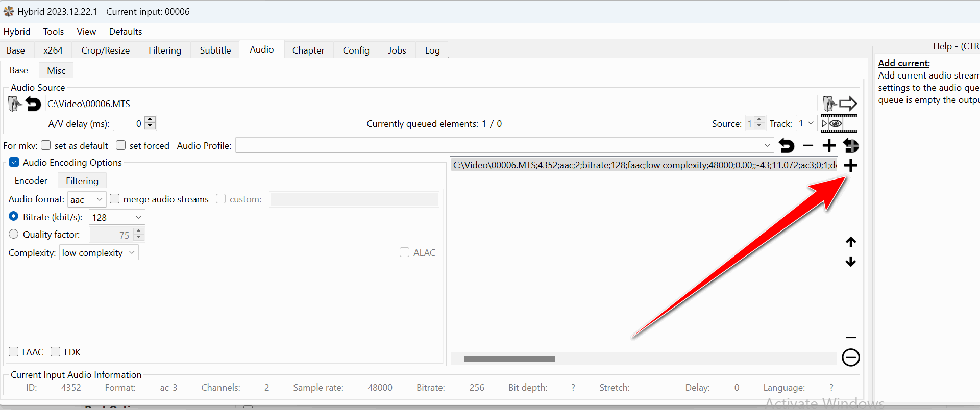Screen dimensions: 980x410
Task: Click the circled minus icon to clear the queue
Action: click(x=850, y=357)
